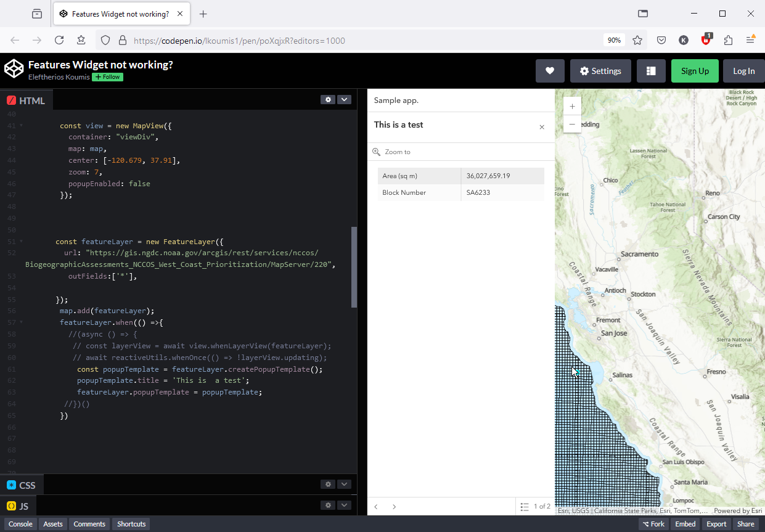Viewport: 765px width, 532px height.
Task: Open the HTML panel settings gear
Action: pyautogui.click(x=328, y=99)
